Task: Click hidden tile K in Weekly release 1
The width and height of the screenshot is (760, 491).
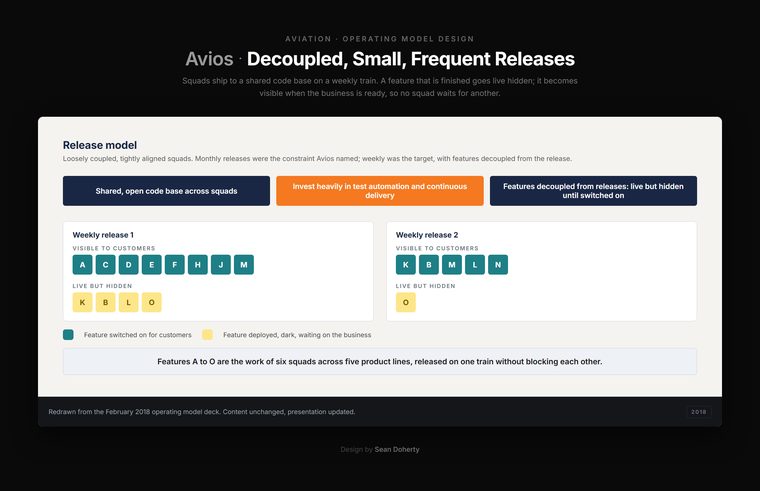Action: (82, 302)
